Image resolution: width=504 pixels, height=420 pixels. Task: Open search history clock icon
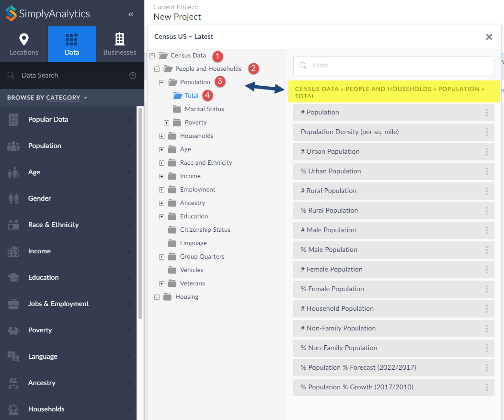pyautogui.click(x=132, y=76)
